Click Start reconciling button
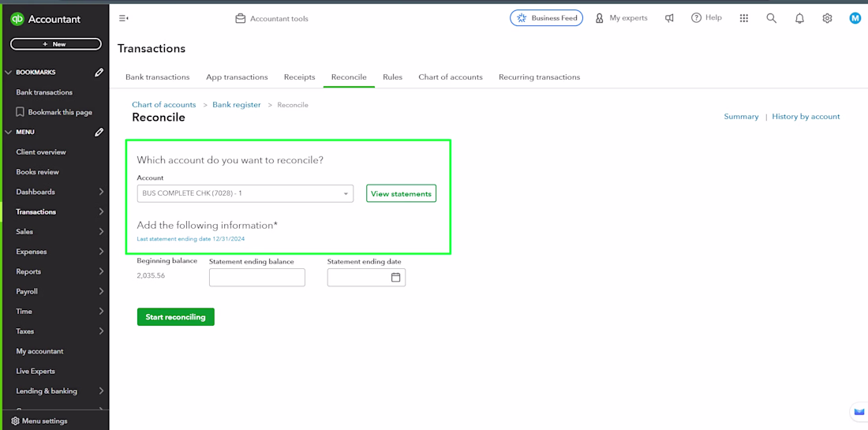 pyautogui.click(x=175, y=317)
